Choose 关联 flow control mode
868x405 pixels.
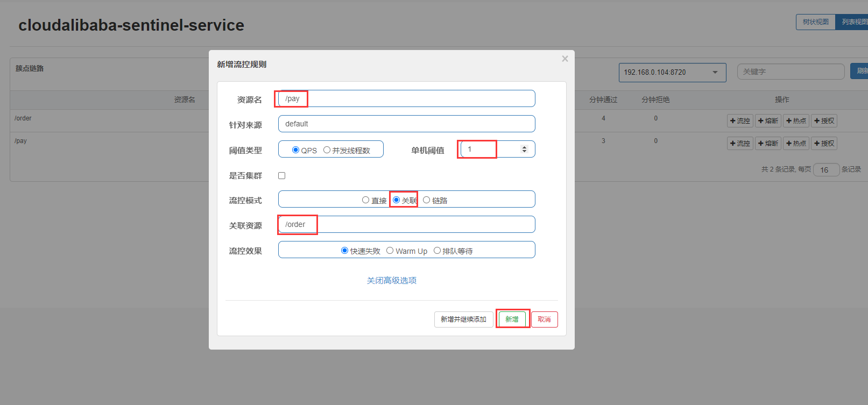point(396,200)
